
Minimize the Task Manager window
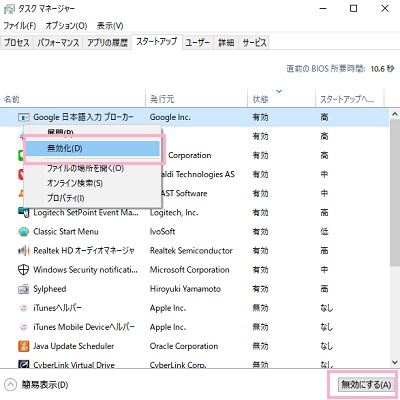[x=323, y=9]
